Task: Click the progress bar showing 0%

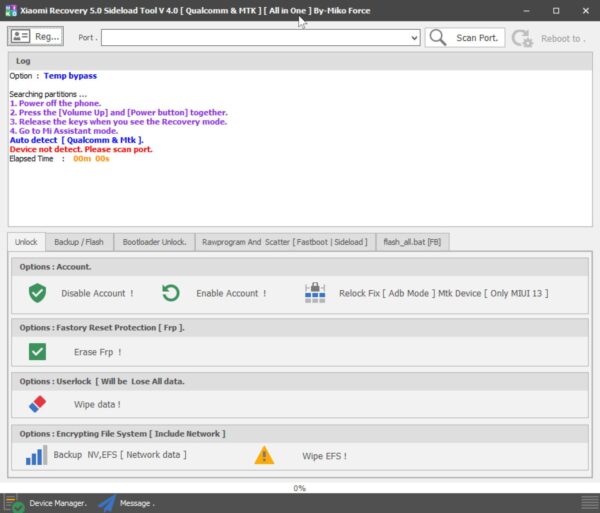Action: 299,488
